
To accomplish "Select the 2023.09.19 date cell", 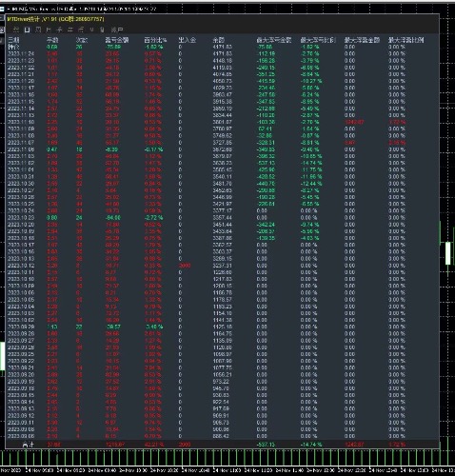I will [x=21, y=381].
